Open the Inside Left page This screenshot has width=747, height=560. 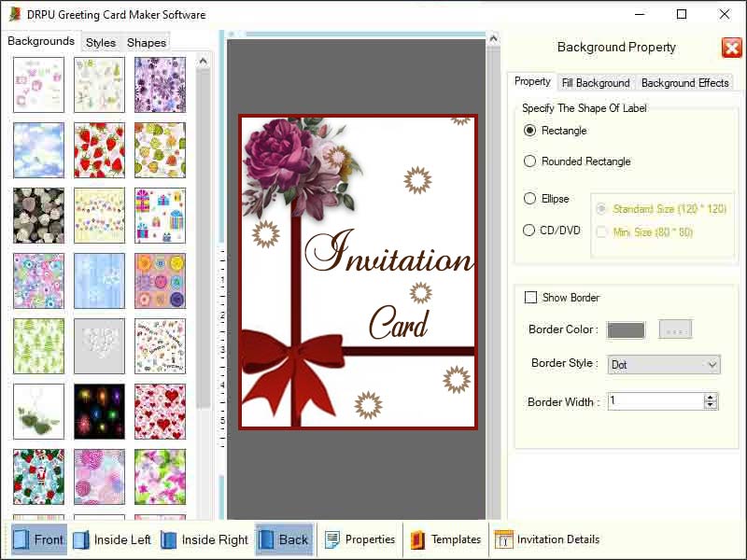point(112,539)
